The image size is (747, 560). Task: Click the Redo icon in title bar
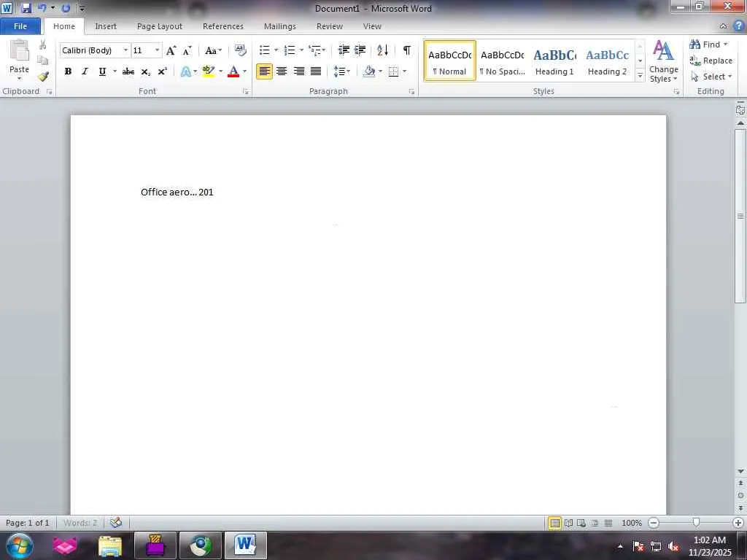click(66, 8)
